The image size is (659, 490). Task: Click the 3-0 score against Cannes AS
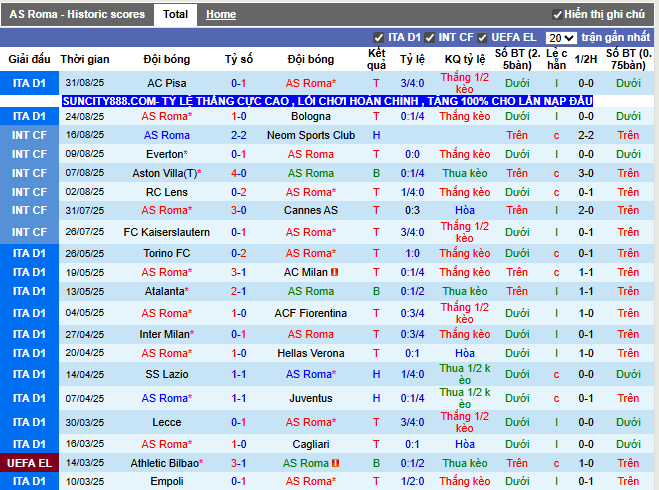point(238,210)
